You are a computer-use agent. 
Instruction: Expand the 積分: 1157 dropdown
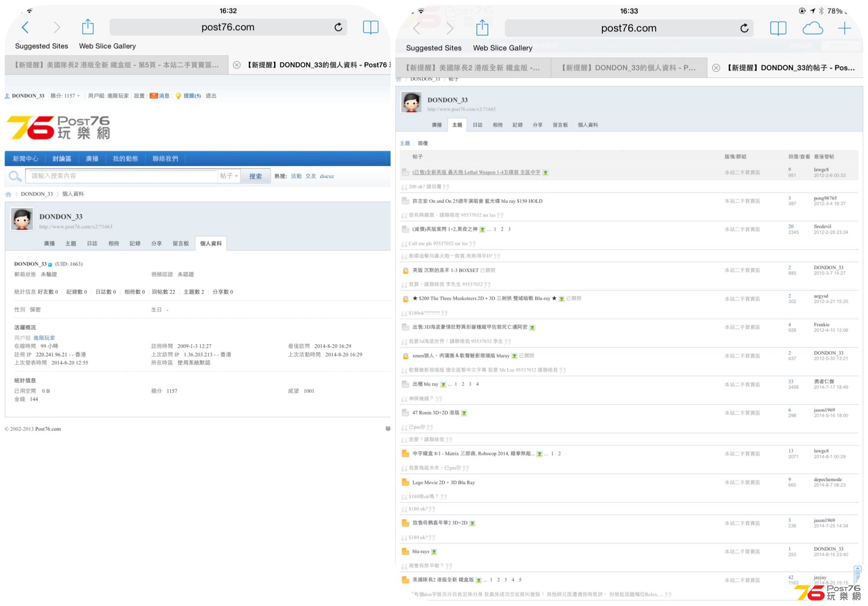pyautogui.click(x=65, y=96)
